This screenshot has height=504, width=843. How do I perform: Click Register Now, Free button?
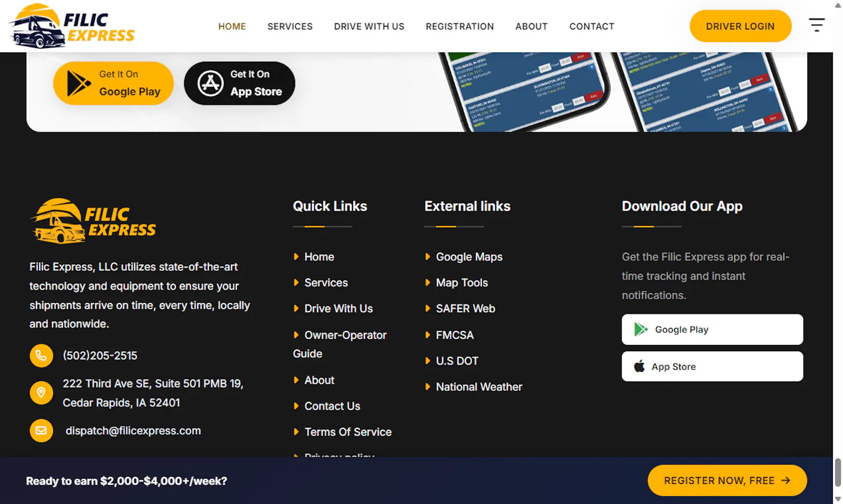point(727,480)
